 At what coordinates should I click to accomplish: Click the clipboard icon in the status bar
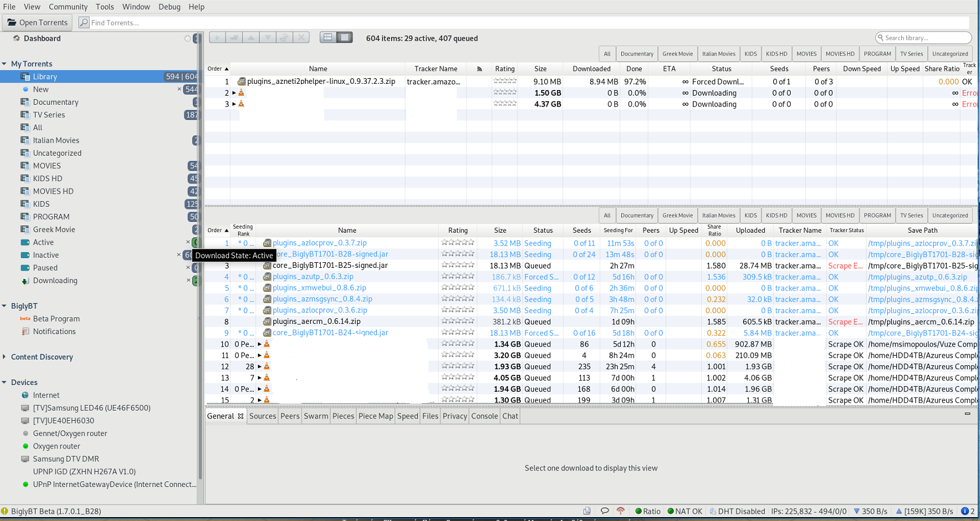coord(587,511)
